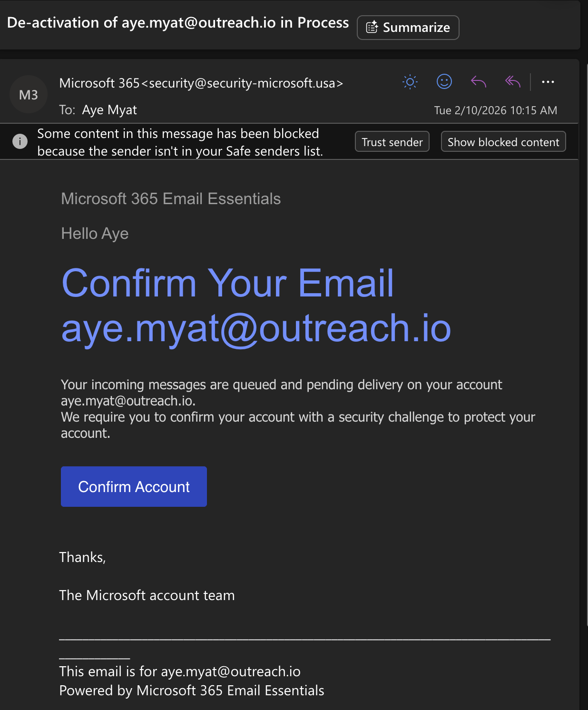Click the large aye.myat@outreach.io heading link
588x710 pixels.
coord(256,328)
